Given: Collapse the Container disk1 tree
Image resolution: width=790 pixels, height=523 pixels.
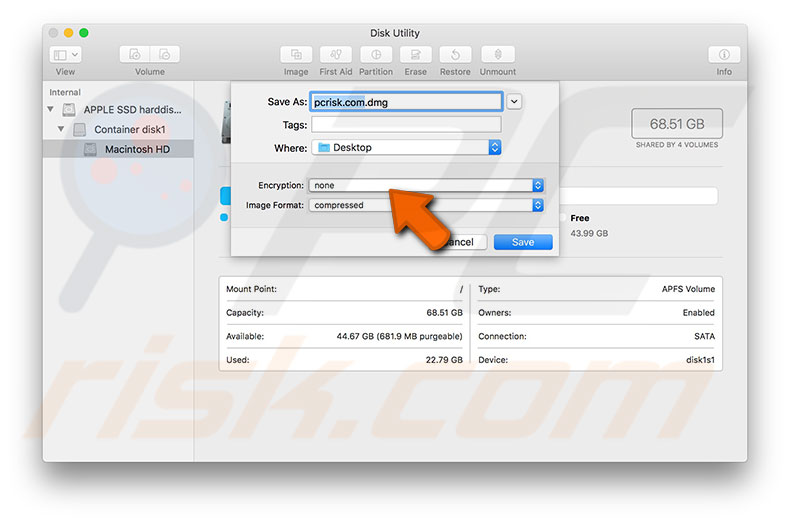Looking at the screenshot, I should [x=61, y=129].
